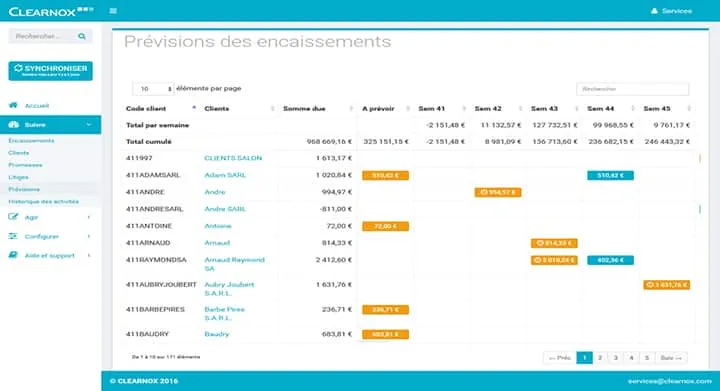The image size is (720, 391).
Task: Click the services@clearnox.com footer link
Action: coord(669,381)
